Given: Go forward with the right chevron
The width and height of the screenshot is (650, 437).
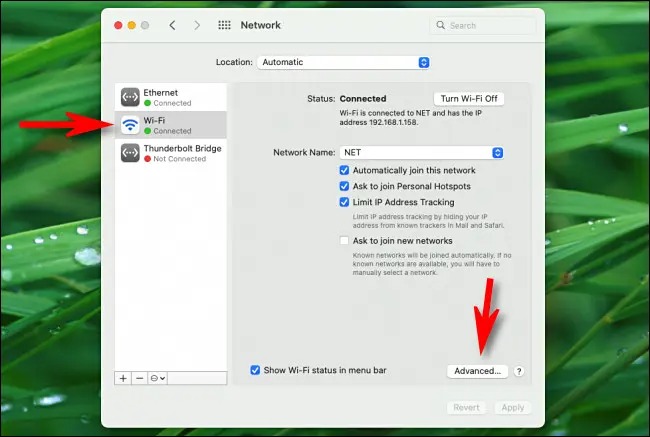Looking at the screenshot, I should tap(197, 25).
